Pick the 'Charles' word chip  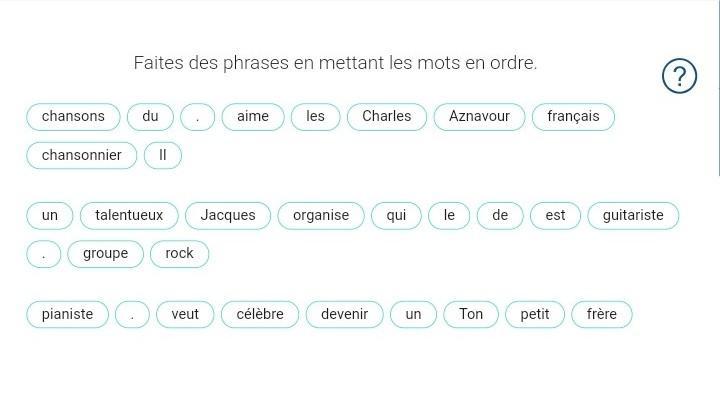click(387, 117)
